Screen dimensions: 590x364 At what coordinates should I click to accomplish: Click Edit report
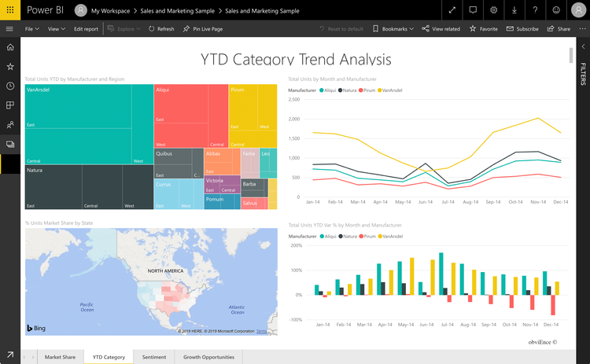click(86, 29)
